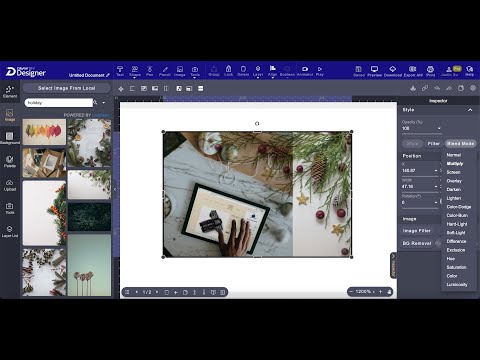
Task: Open the Shape tool
Action: click(135, 71)
